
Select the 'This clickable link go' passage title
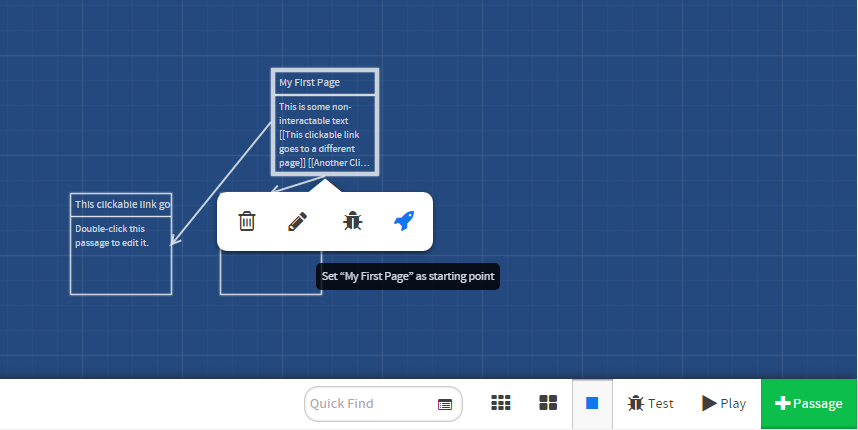coord(121,205)
